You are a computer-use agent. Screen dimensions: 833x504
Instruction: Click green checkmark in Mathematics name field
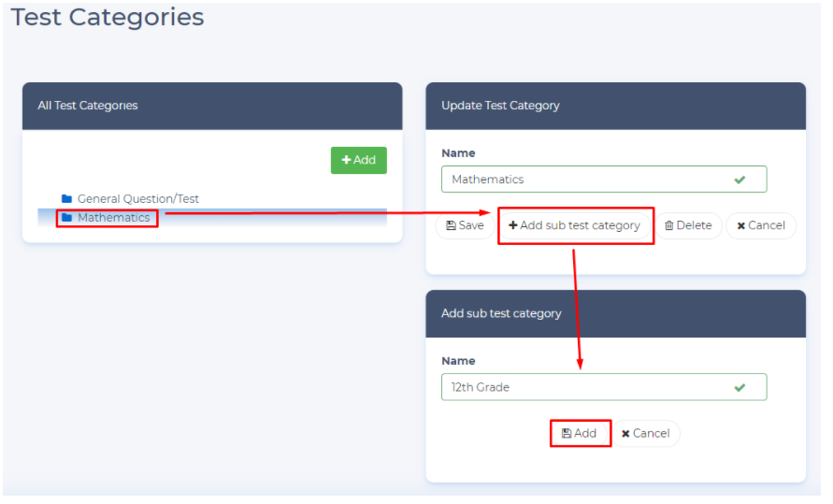[x=740, y=180]
